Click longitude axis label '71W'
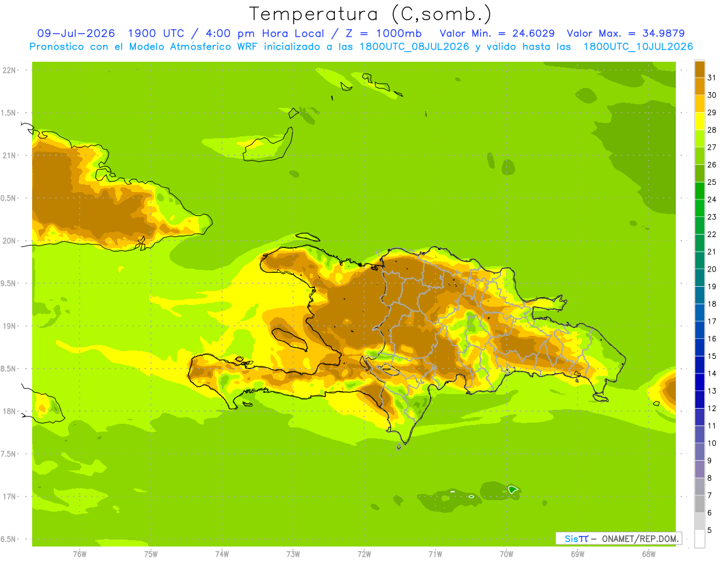Screen dimensions: 728x562 click(435, 554)
